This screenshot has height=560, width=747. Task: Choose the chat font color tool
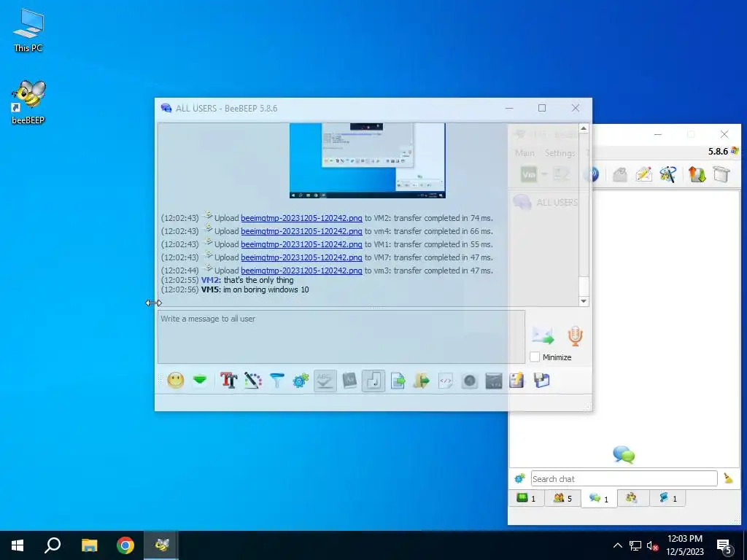(x=253, y=381)
